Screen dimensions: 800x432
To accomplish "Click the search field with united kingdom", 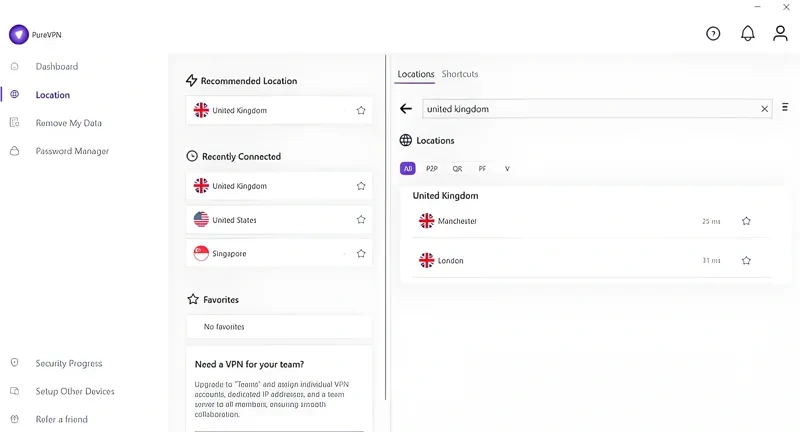I will point(597,109).
